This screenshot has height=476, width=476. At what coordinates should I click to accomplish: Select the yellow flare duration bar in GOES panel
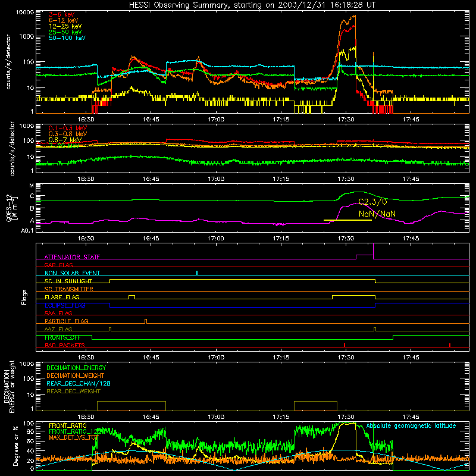click(x=347, y=220)
